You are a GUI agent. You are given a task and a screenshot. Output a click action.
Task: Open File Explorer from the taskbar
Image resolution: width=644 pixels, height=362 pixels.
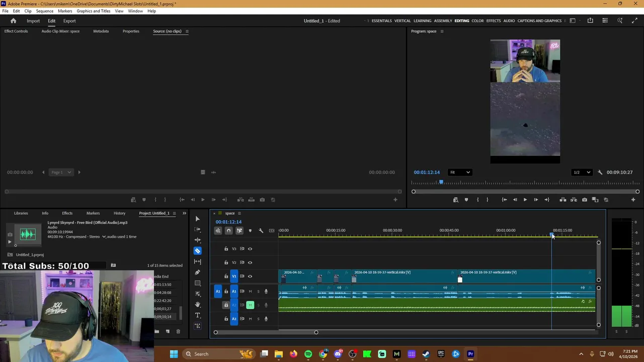click(279, 354)
